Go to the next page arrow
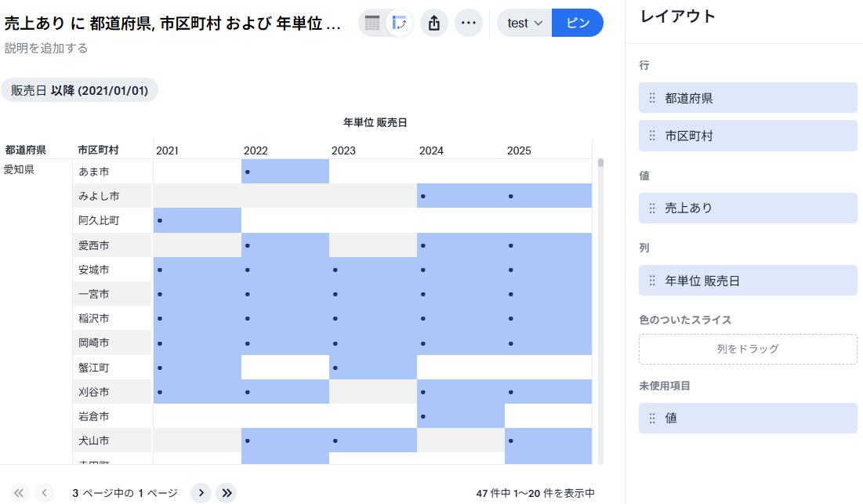The image size is (863, 504). click(x=201, y=492)
